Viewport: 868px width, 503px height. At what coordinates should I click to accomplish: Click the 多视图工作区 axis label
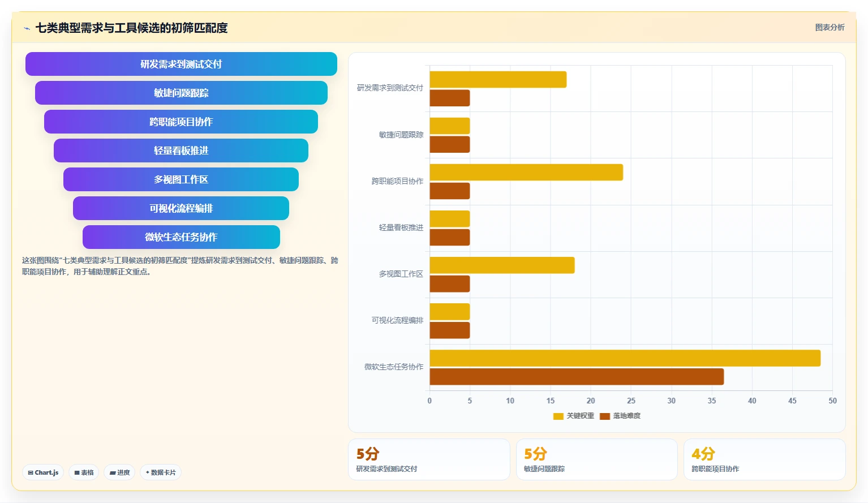(401, 274)
